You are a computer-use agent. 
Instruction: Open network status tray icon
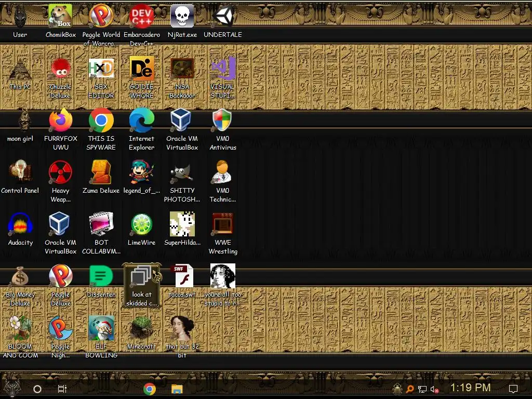422,389
